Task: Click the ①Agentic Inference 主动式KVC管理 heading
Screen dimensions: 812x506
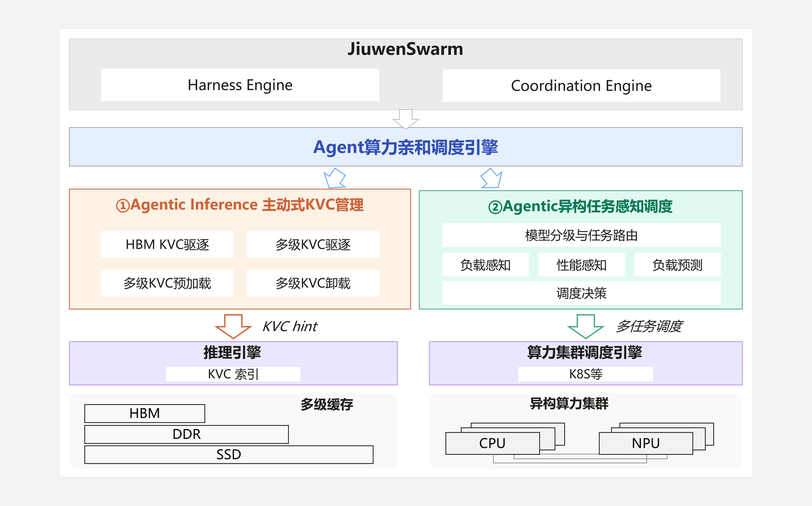Action: tap(240, 204)
